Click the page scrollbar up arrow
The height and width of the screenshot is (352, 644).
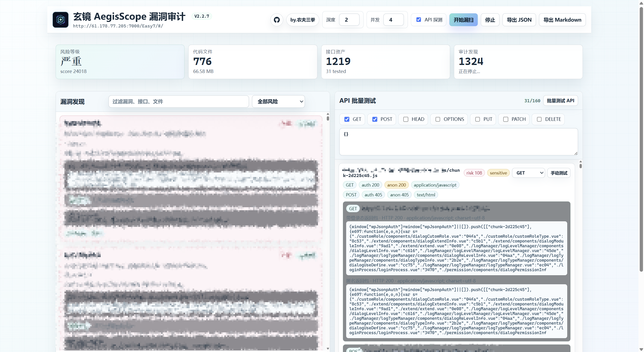point(641,3)
